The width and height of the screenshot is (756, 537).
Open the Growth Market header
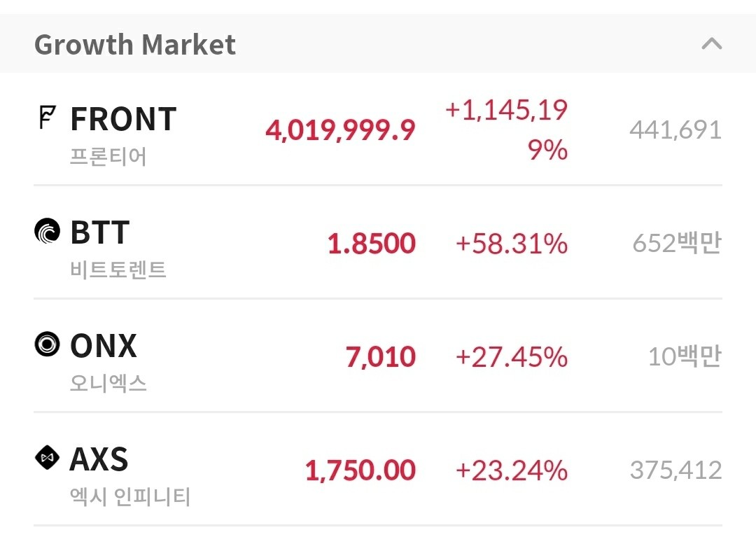[135, 45]
